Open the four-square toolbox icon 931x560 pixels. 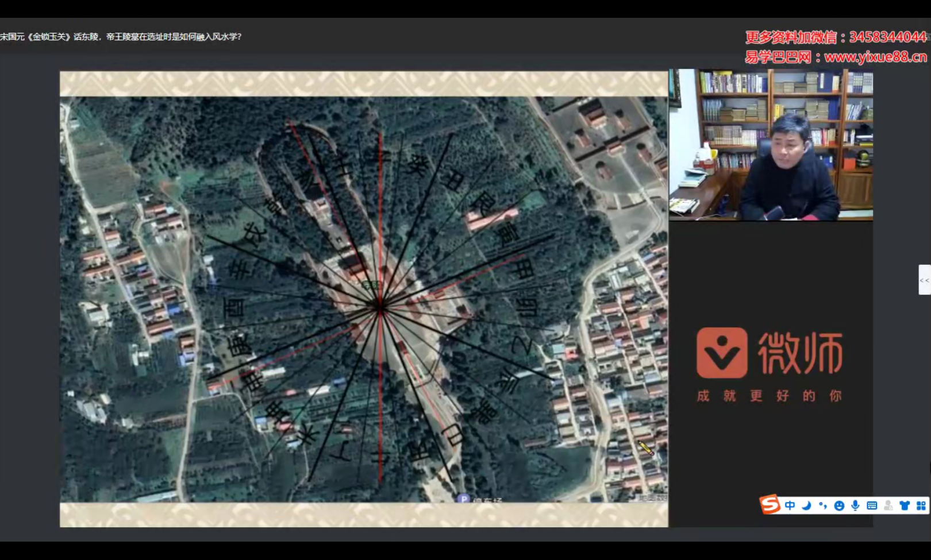(x=921, y=505)
